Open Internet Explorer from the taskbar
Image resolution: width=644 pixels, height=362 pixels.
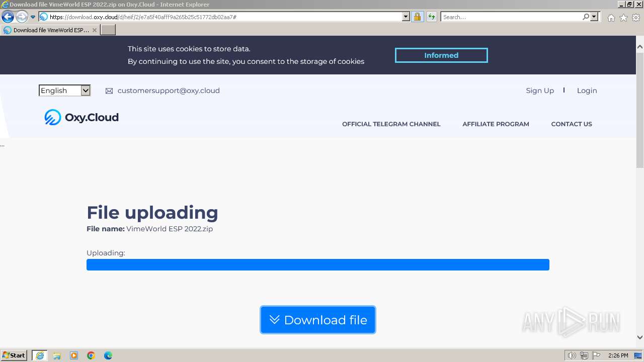pyautogui.click(x=40, y=355)
